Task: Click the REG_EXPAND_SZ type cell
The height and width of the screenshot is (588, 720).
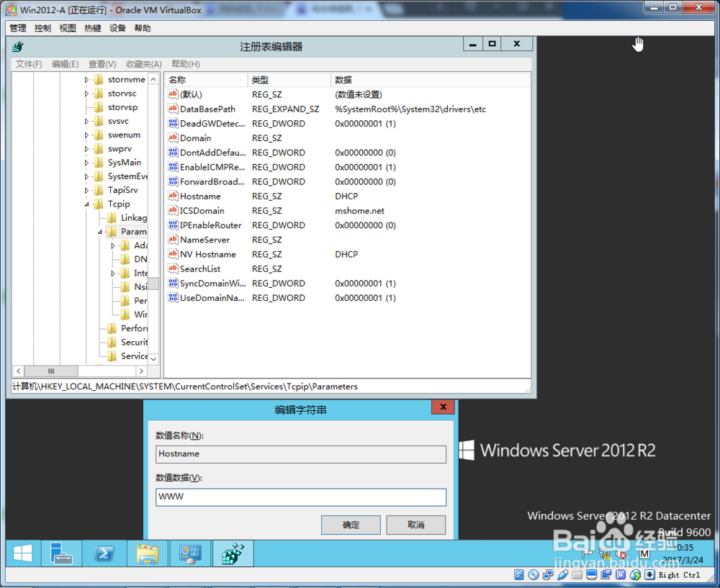Action: tap(285, 109)
